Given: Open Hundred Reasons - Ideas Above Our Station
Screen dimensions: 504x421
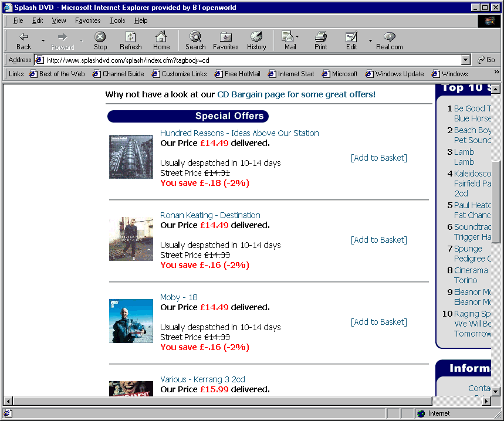Looking at the screenshot, I should point(239,133).
